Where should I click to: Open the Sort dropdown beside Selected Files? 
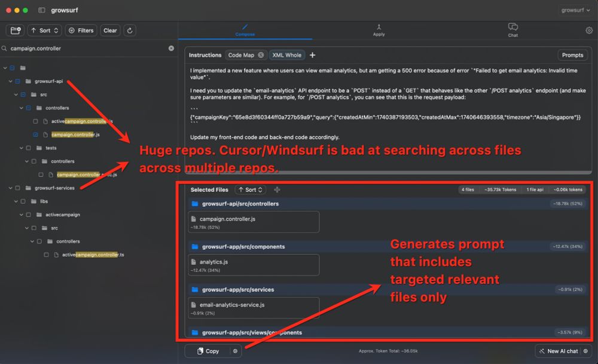[251, 190]
